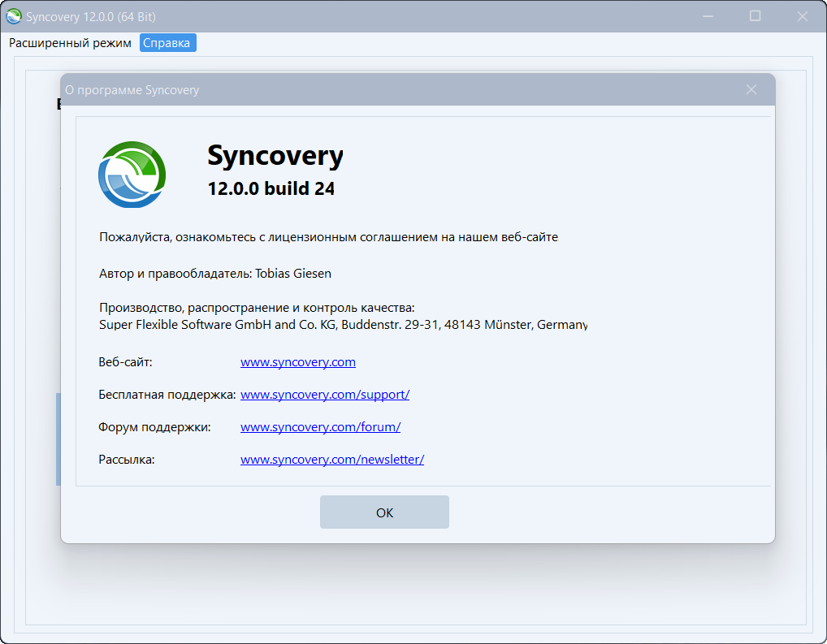Click the Рассылка: label
Image resolution: width=827 pixels, height=644 pixels.
click(x=127, y=460)
